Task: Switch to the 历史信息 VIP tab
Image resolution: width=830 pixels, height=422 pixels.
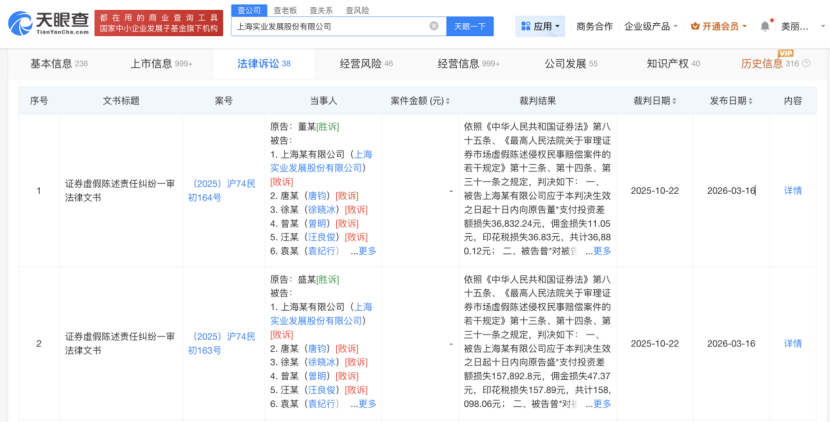Action: pos(769,64)
